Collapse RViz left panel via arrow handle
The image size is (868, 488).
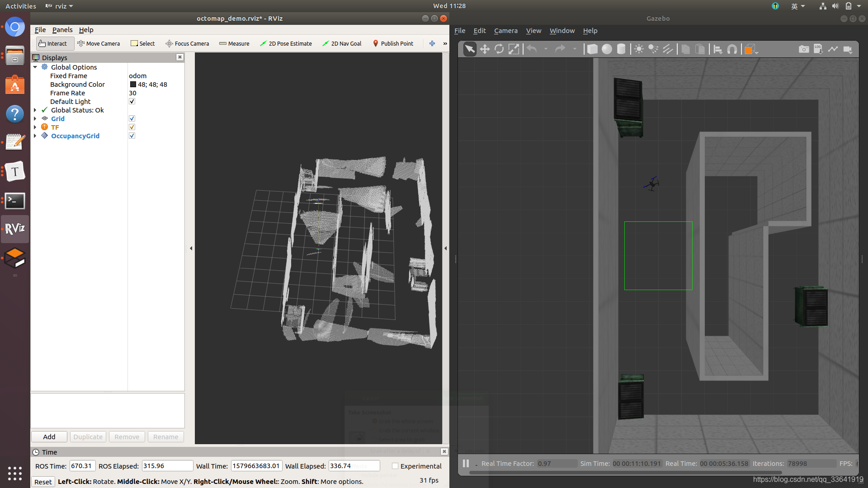tap(191, 249)
